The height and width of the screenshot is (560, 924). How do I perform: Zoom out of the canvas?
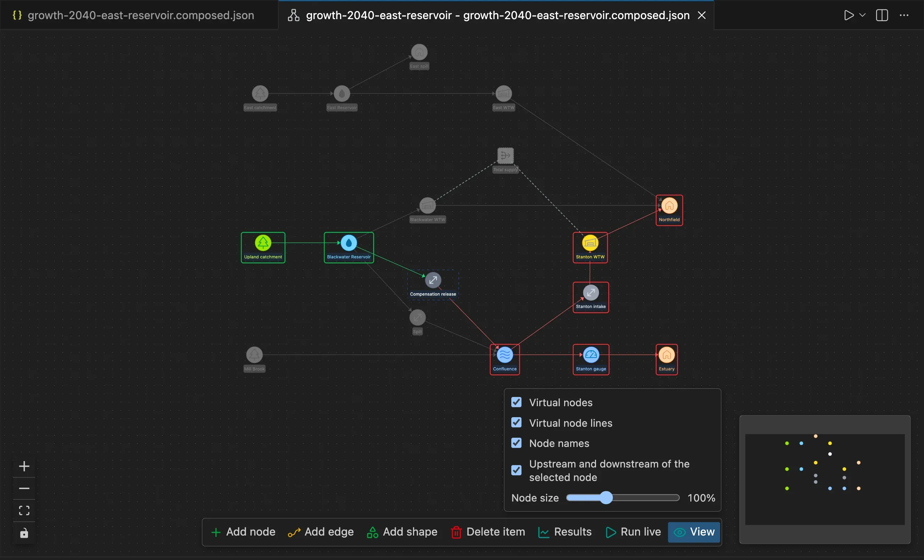point(24,488)
